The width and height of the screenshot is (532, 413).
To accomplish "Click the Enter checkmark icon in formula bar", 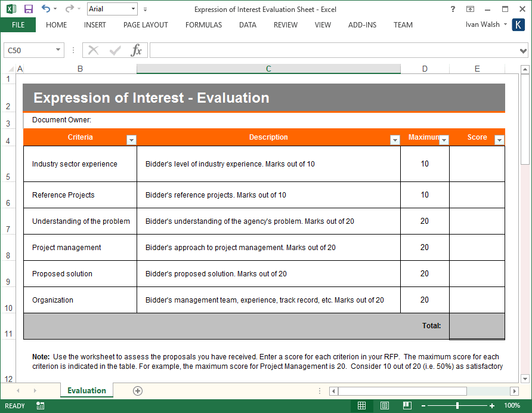I will 115,50.
